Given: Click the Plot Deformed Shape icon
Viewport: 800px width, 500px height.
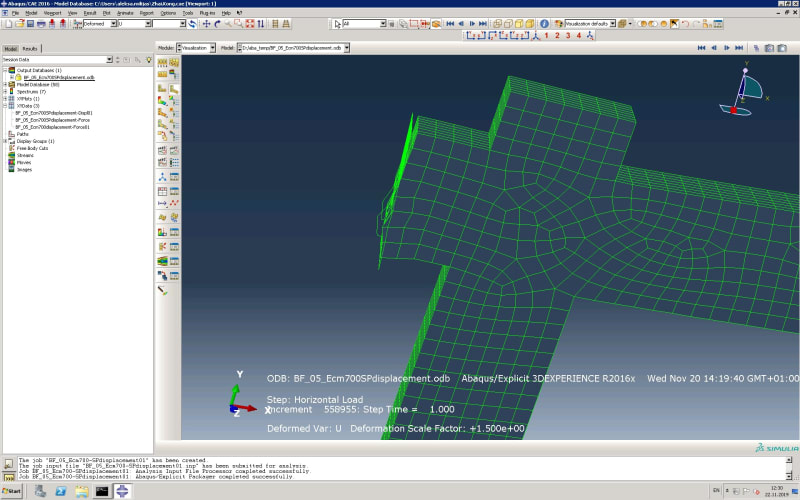Looking at the screenshot, I should [174, 88].
